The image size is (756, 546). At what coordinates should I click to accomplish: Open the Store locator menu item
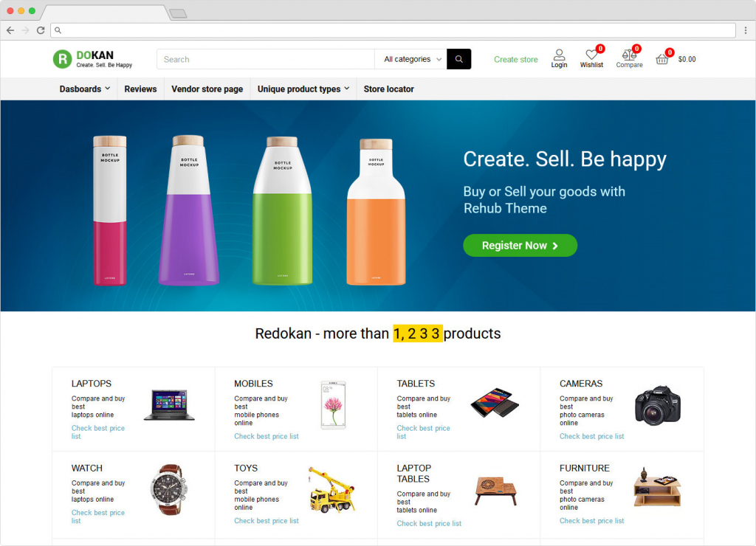click(388, 89)
